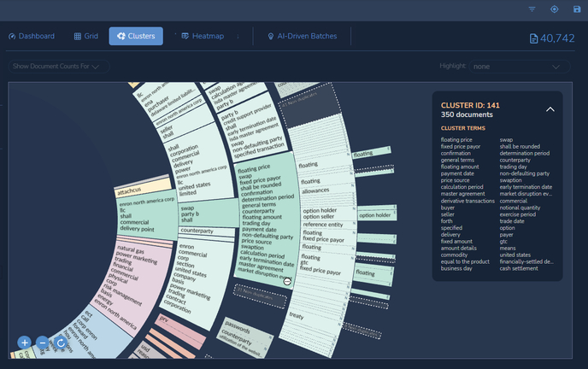Select the attachcus cluster segment
Viewport: 588px width, 369px height.
coord(143,189)
